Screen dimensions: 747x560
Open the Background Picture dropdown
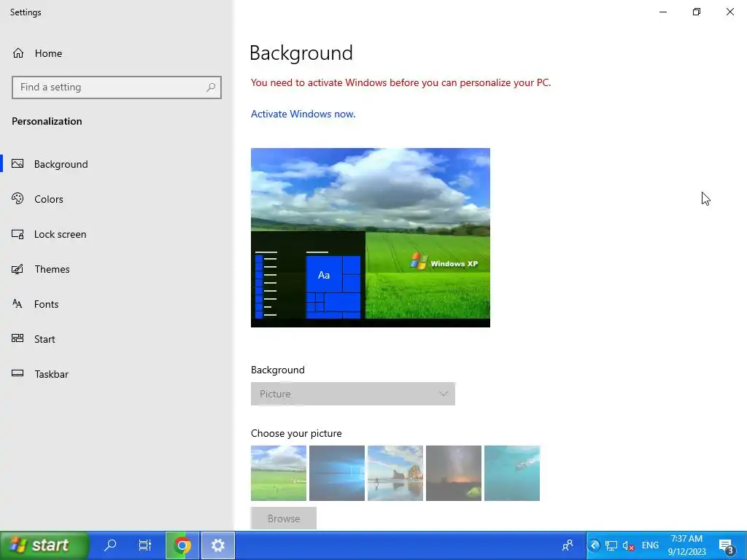click(x=353, y=394)
